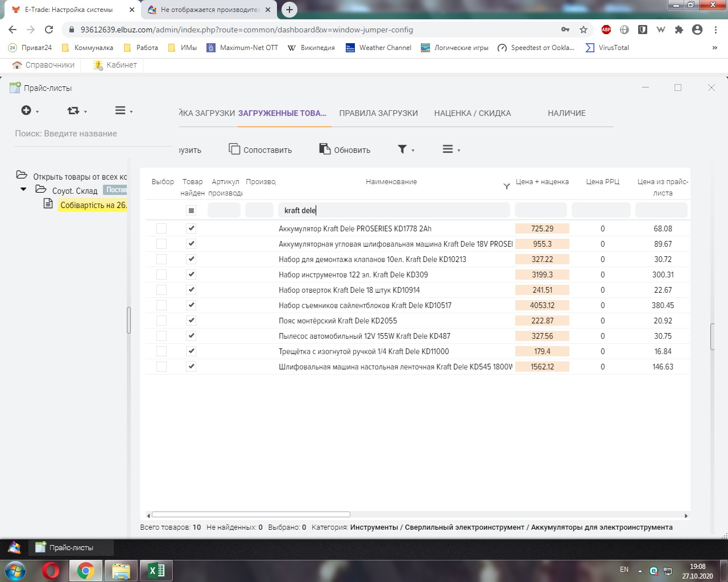Click the document icon of Собівартість price list
728x582 pixels.
[48, 203]
